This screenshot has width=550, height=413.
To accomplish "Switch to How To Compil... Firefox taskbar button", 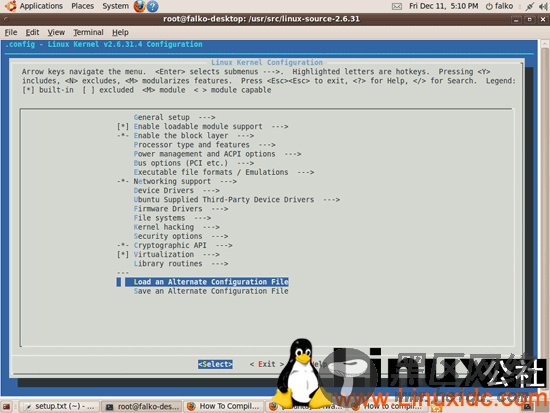I will point(223,406).
